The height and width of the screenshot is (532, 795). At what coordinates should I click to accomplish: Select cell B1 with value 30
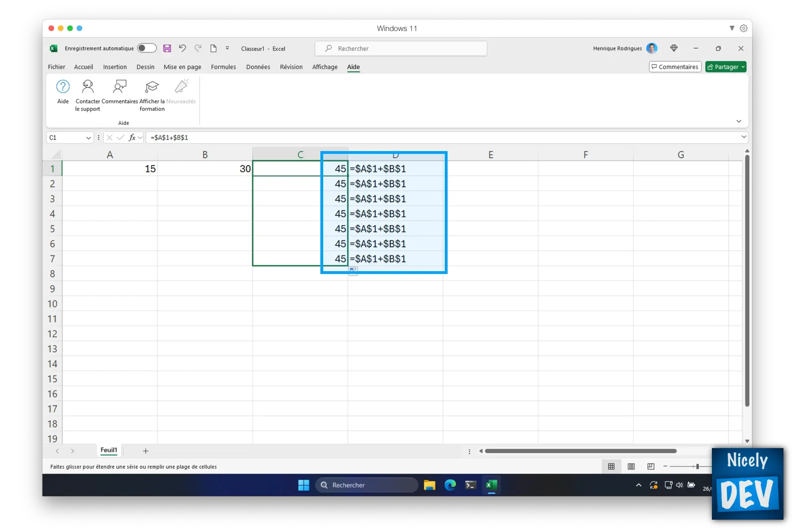(x=205, y=169)
